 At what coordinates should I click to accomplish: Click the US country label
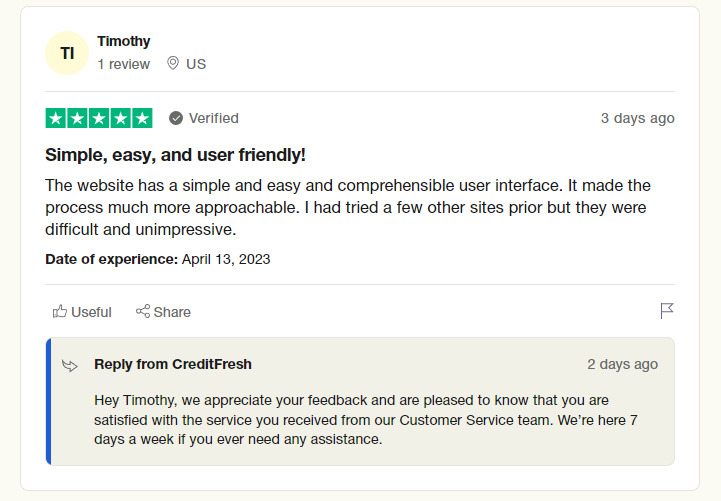tap(196, 64)
